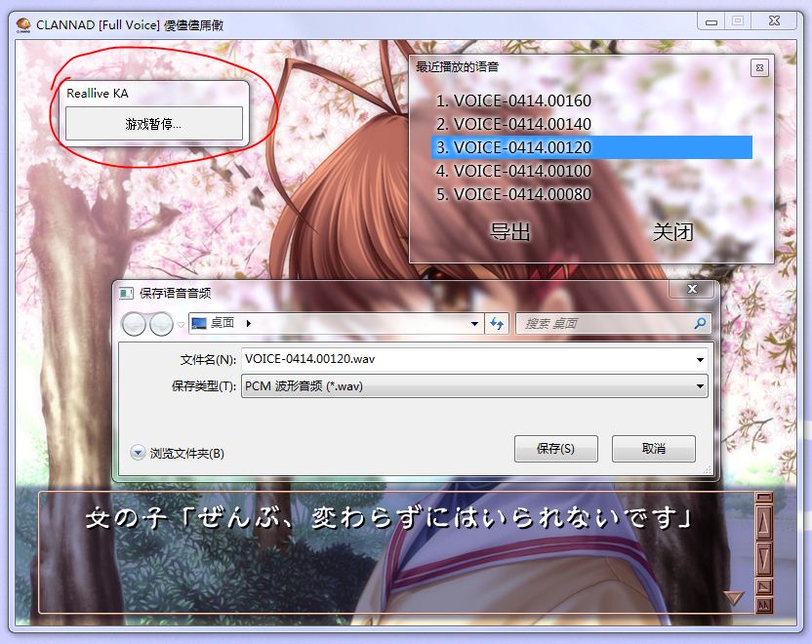This screenshot has height=644, width=812.
Task: Click the double-triangle button at the column's bottom
Action: click(764, 605)
